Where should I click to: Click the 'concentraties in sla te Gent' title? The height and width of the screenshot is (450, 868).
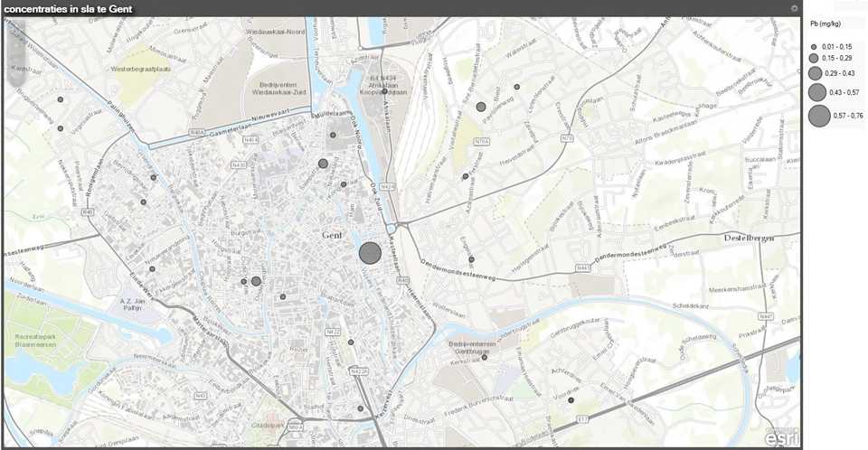click(68, 8)
